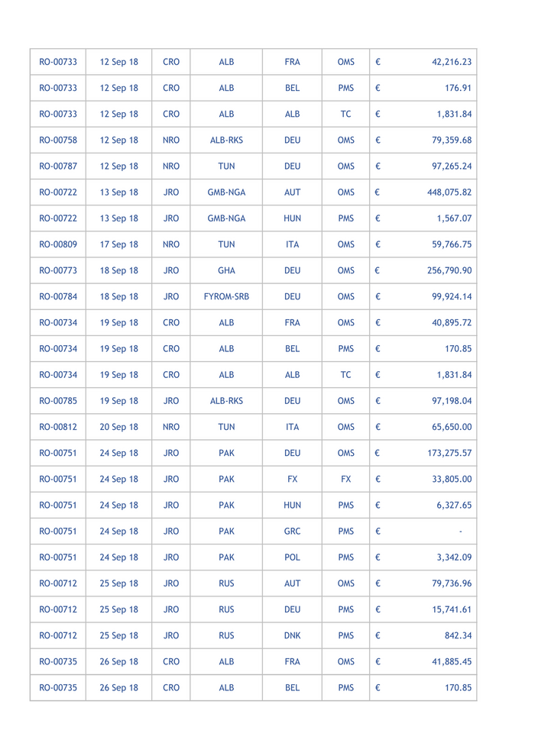Select order number RO-00758
This screenshot has width=535, height=756.
58,140
